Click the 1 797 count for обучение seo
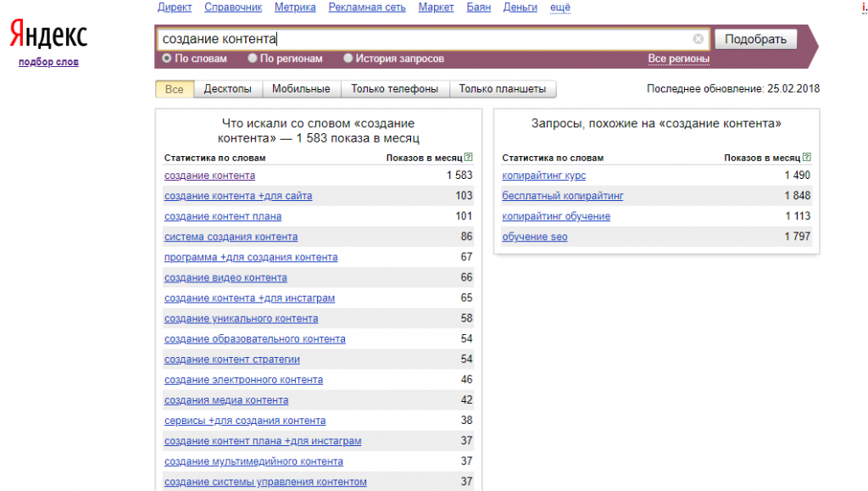The height and width of the screenshot is (491, 868). coord(797,237)
